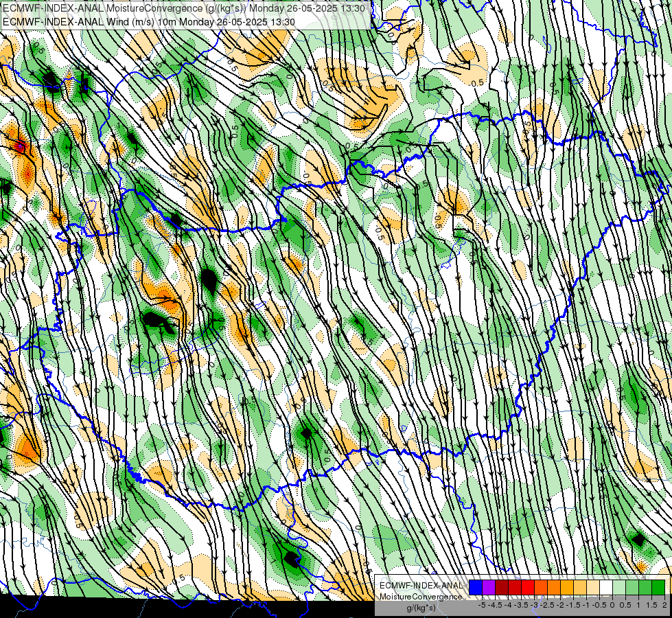Click the light green swatch between 0.5 and 1

632,587
